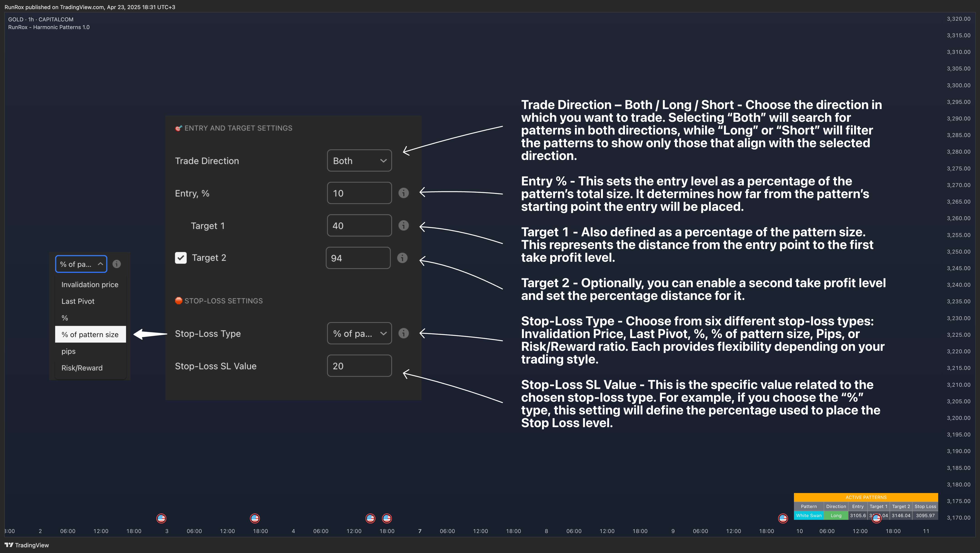Viewport: 980px width, 553px height.
Task: Open the Trade Direction dropdown
Action: point(359,161)
